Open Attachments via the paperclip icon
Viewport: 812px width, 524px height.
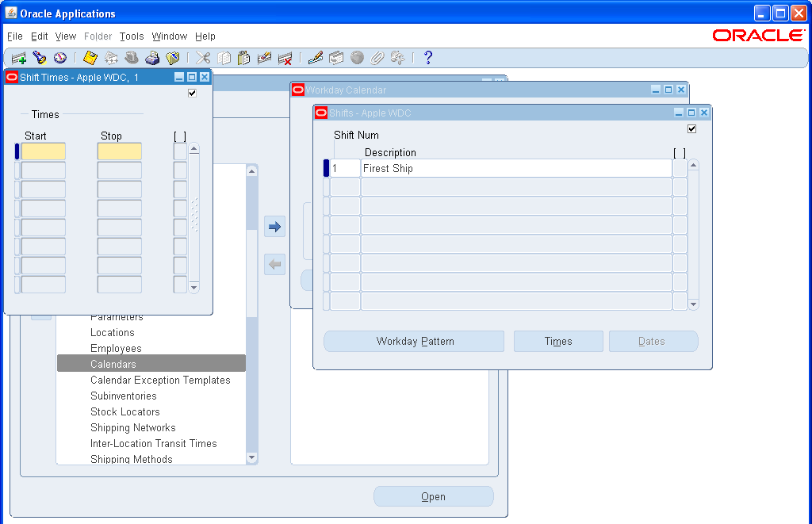377,57
